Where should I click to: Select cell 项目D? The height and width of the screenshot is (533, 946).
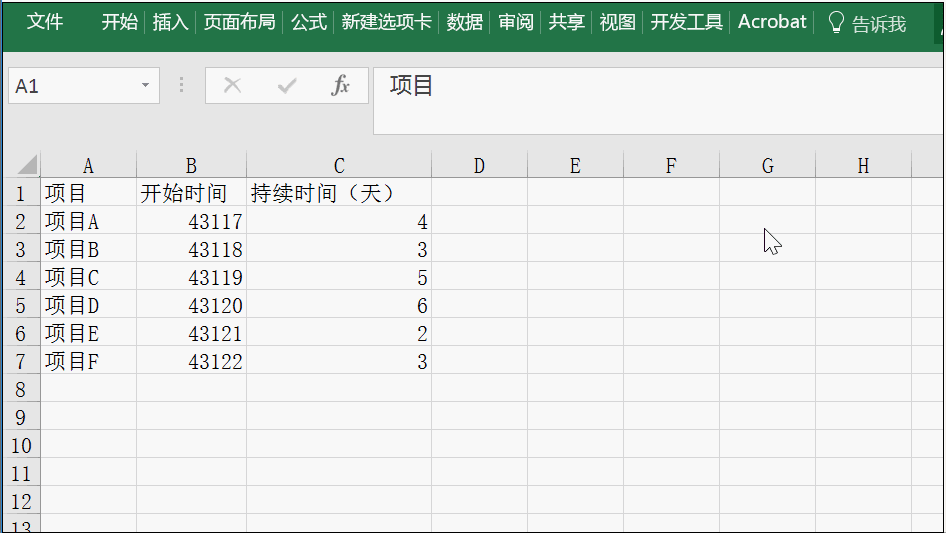tap(88, 305)
